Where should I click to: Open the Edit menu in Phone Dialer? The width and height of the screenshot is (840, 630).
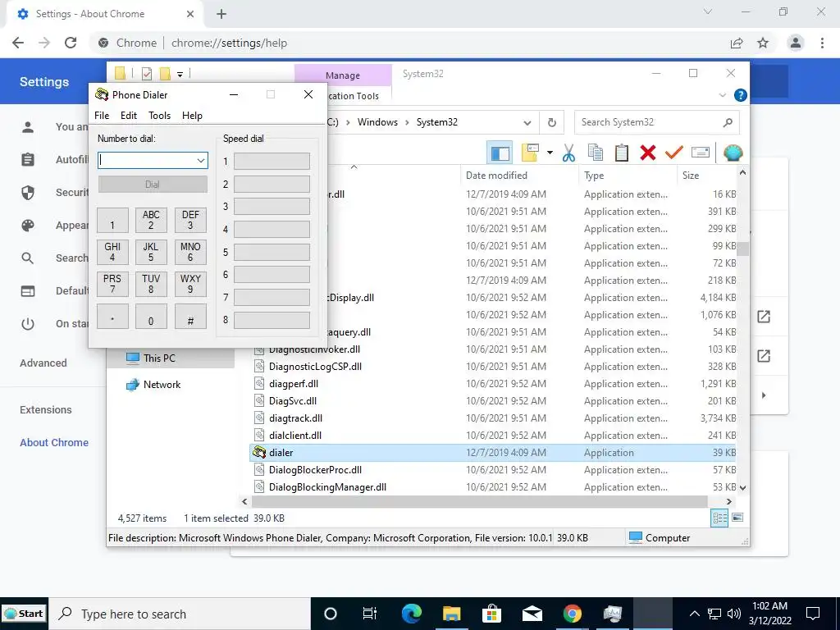pos(129,116)
